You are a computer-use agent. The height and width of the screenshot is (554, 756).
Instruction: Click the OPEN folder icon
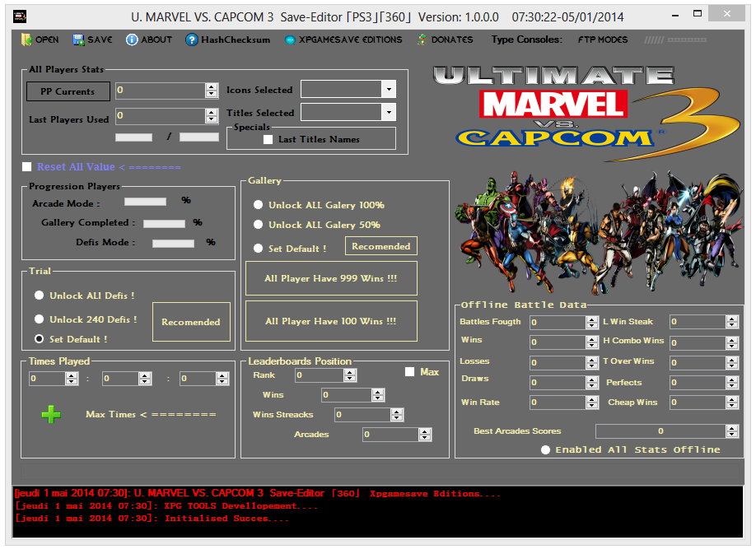pos(26,40)
